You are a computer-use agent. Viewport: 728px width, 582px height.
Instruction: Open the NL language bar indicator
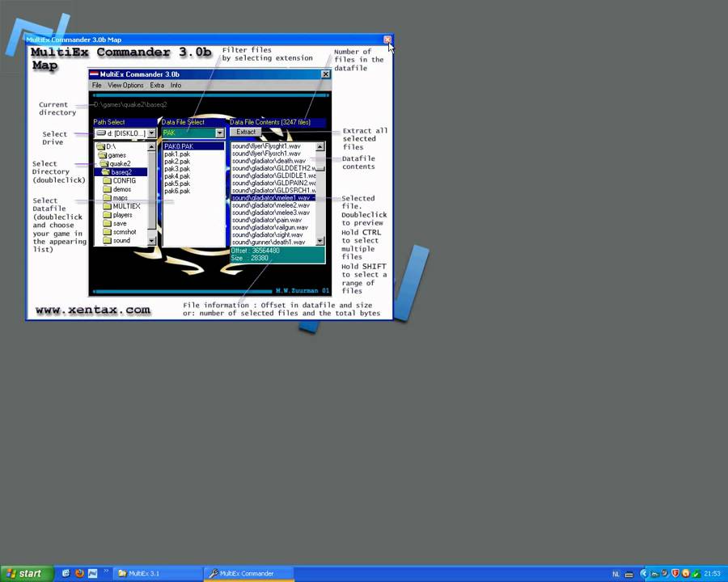click(x=616, y=574)
